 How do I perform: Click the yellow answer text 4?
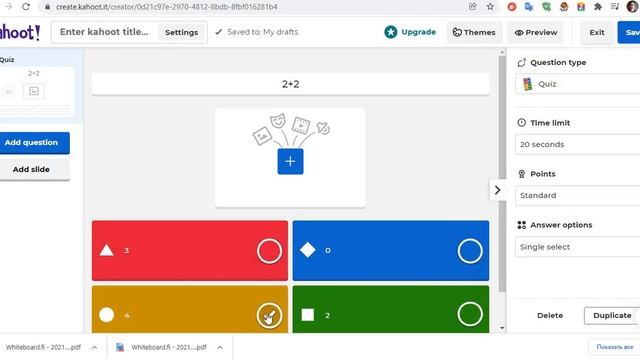pyautogui.click(x=127, y=315)
